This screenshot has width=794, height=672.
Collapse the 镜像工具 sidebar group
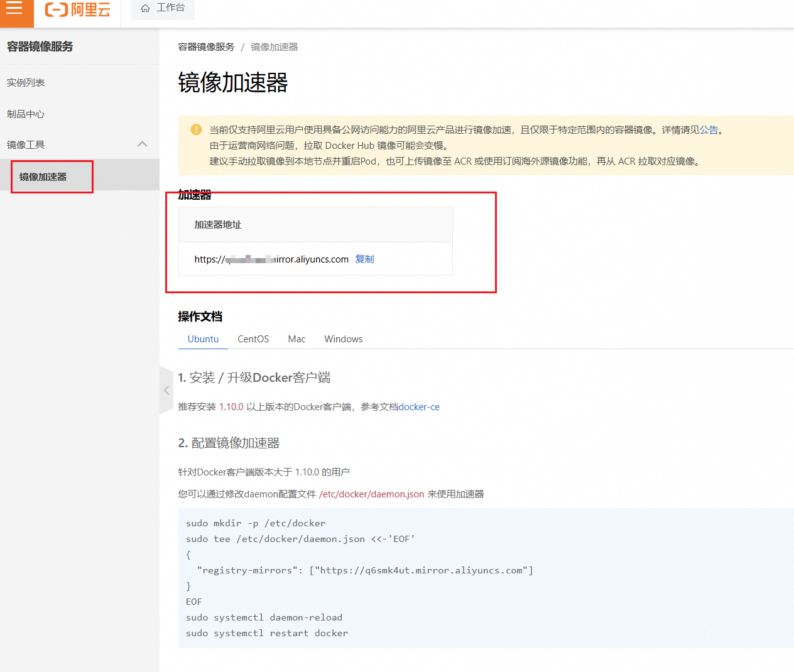tap(143, 144)
